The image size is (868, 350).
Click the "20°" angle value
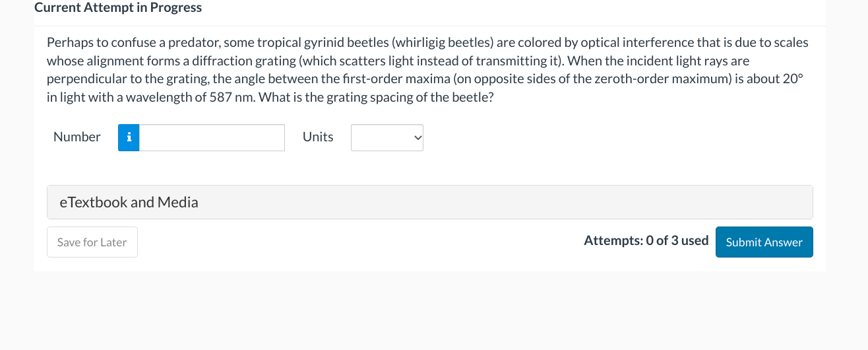point(792,79)
